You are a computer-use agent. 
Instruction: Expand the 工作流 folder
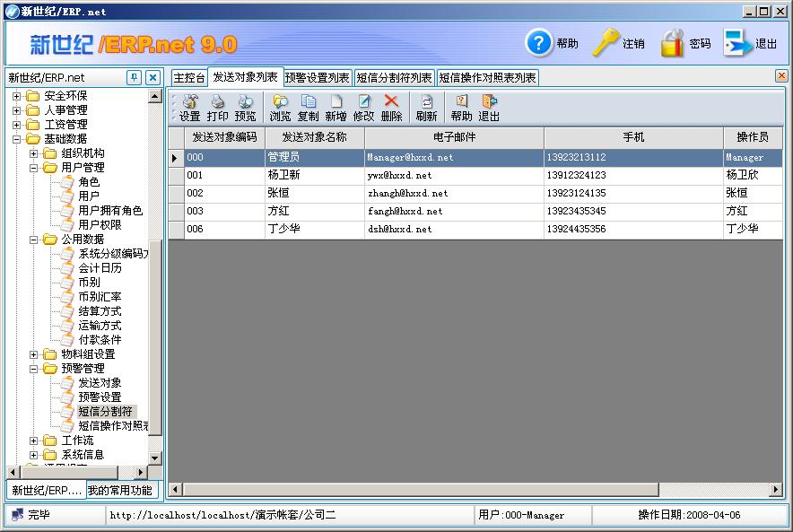tap(33, 440)
